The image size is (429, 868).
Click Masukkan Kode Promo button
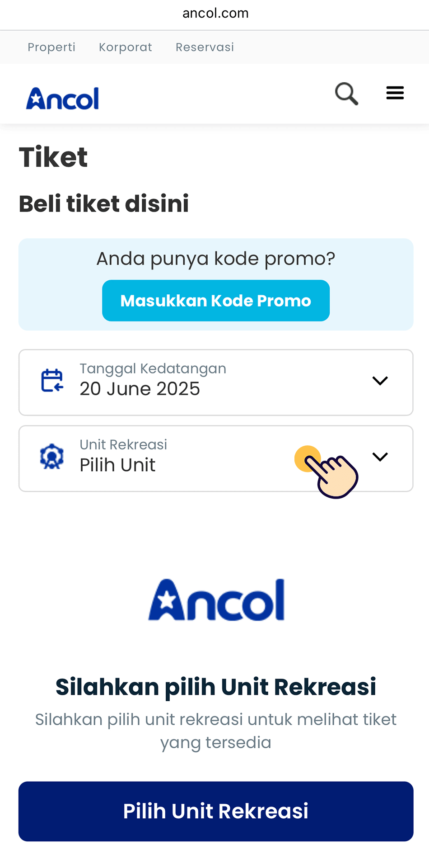pyautogui.click(x=216, y=301)
